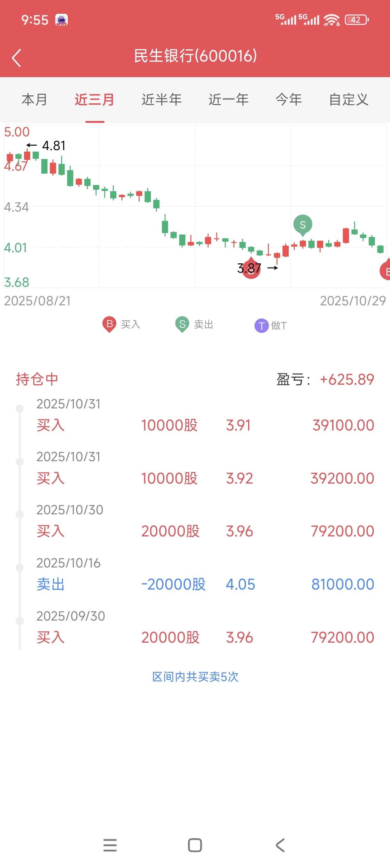Tap the back arrow in header
The width and height of the screenshot is (390, 868).
coord(16,58)
